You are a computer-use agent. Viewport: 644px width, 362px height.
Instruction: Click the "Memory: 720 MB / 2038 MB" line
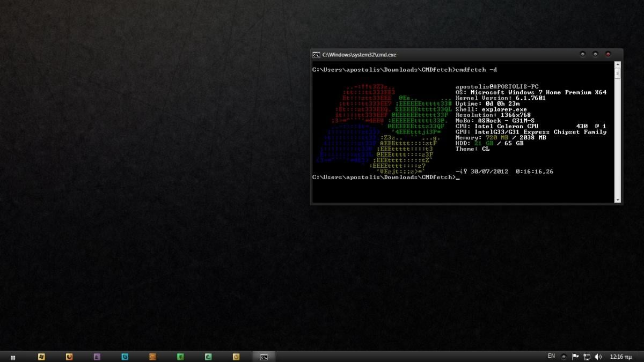pos(501,137)
